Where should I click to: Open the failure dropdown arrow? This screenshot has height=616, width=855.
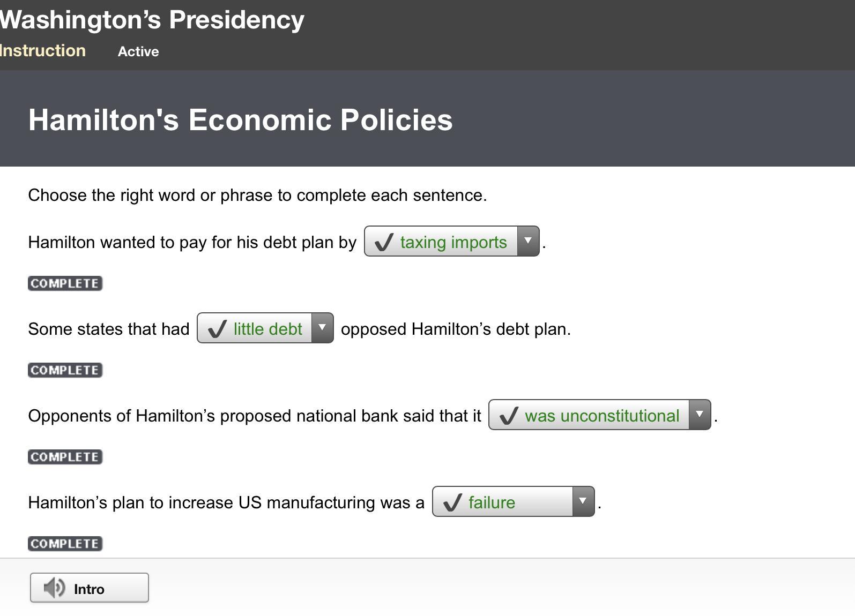583,501
